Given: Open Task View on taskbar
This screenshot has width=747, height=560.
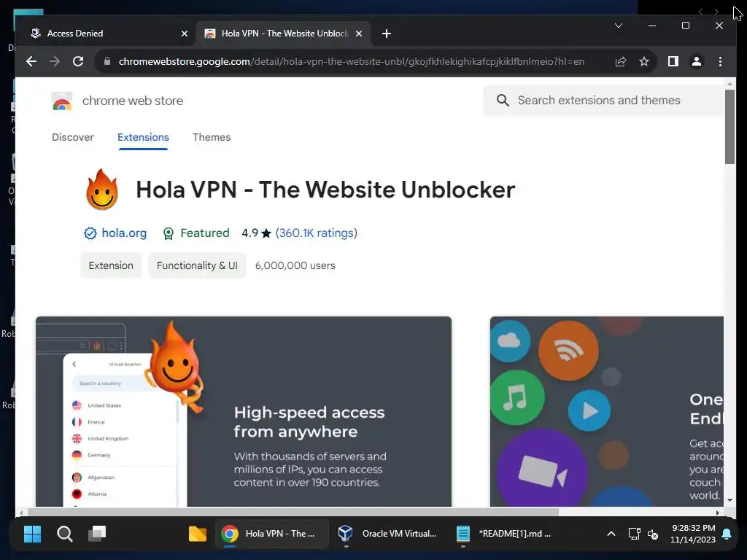Looking at the screenshot, I should pos(97,534).
